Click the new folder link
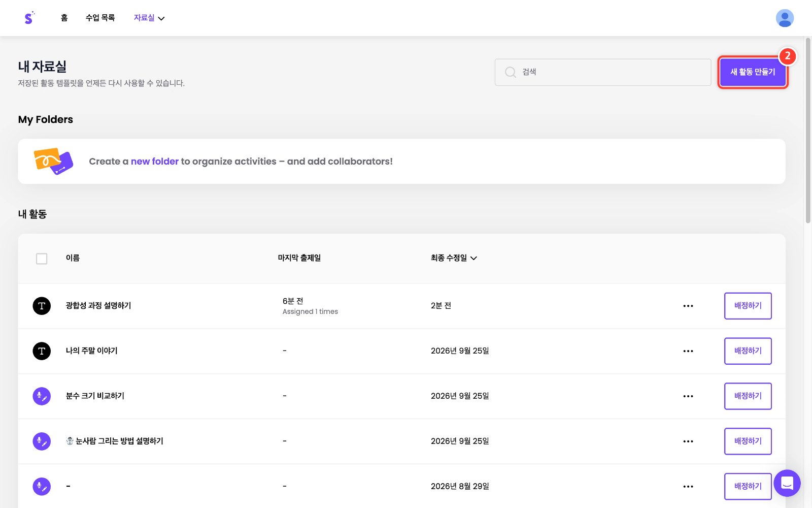 155,162
